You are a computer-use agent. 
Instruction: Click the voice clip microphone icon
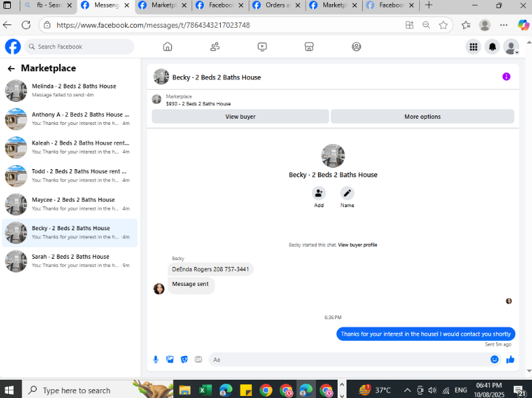pyautogui.click(x=156, y=359)
